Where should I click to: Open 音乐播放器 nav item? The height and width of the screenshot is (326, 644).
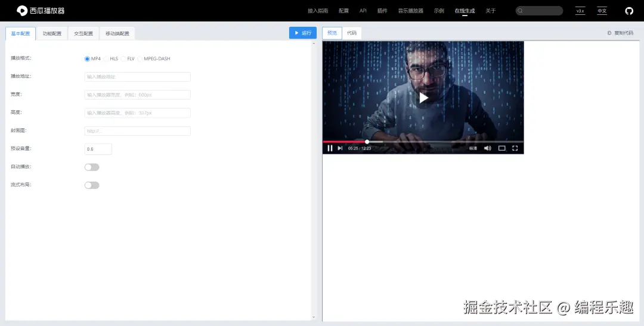click(x=411, y=11)
